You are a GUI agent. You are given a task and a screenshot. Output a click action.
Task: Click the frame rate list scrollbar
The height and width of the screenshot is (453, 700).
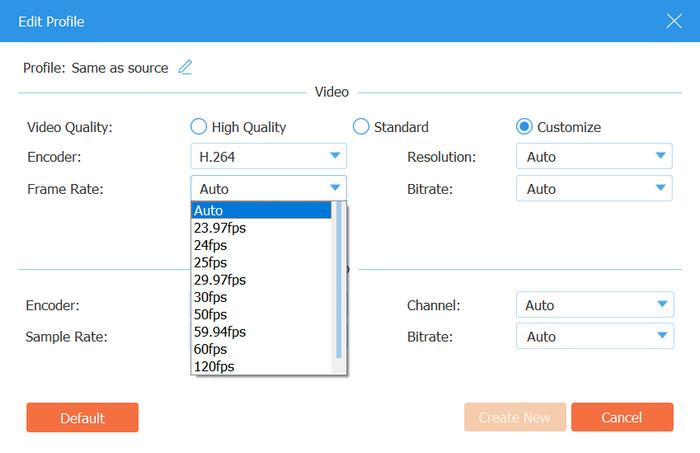click(339, 280)
